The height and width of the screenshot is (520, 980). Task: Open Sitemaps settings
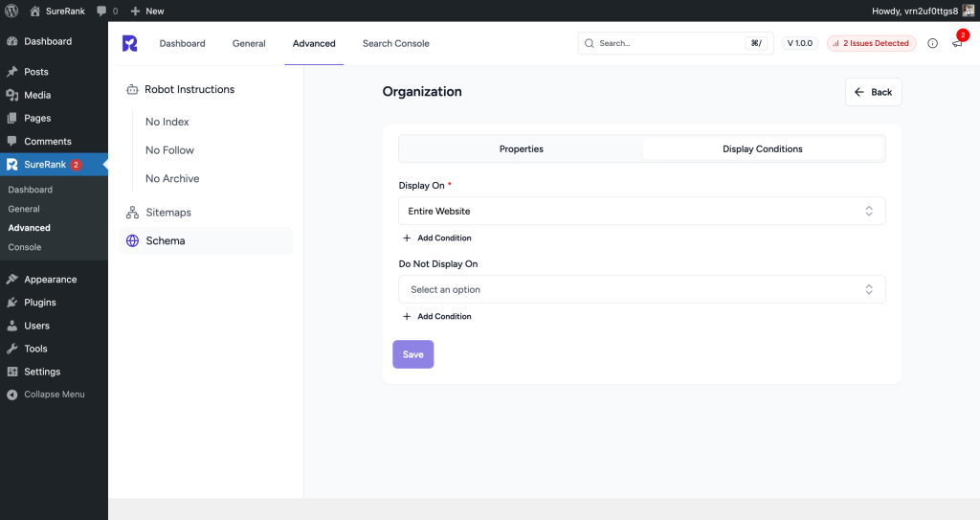coord(206,213)
